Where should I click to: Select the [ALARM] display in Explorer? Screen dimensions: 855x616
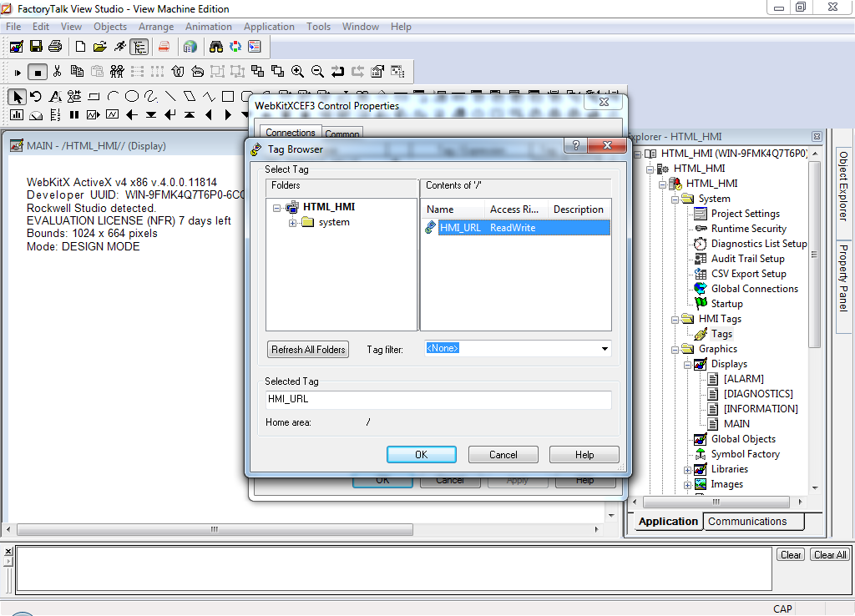[744, 379]
